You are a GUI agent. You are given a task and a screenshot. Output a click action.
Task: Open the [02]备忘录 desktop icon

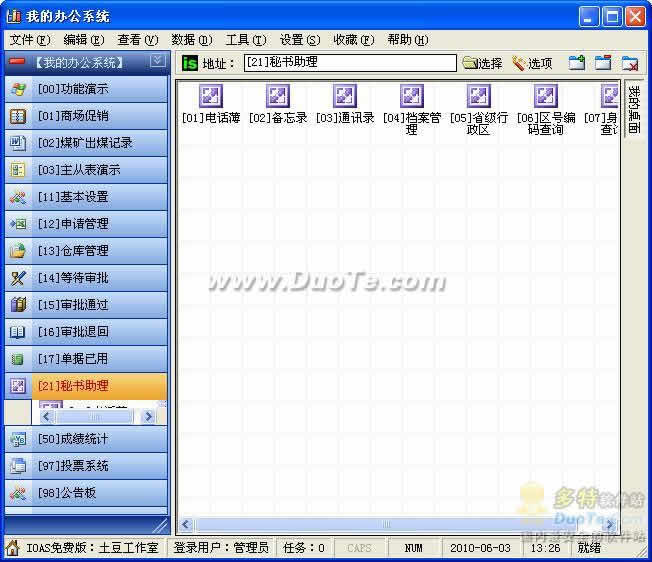click(x=278, y=104)
